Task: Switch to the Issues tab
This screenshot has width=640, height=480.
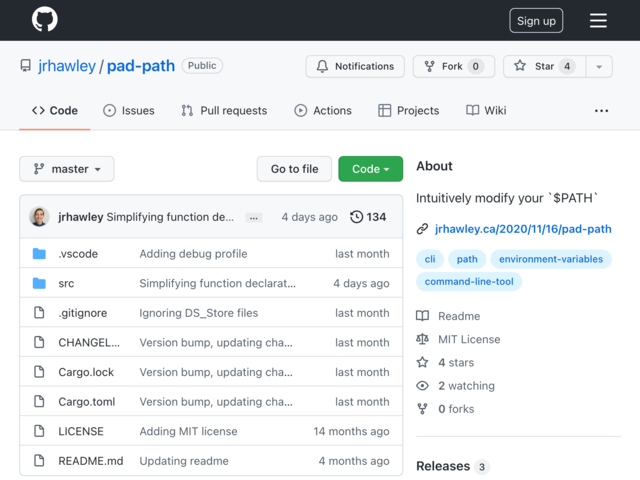Action: tap(129, 111)
